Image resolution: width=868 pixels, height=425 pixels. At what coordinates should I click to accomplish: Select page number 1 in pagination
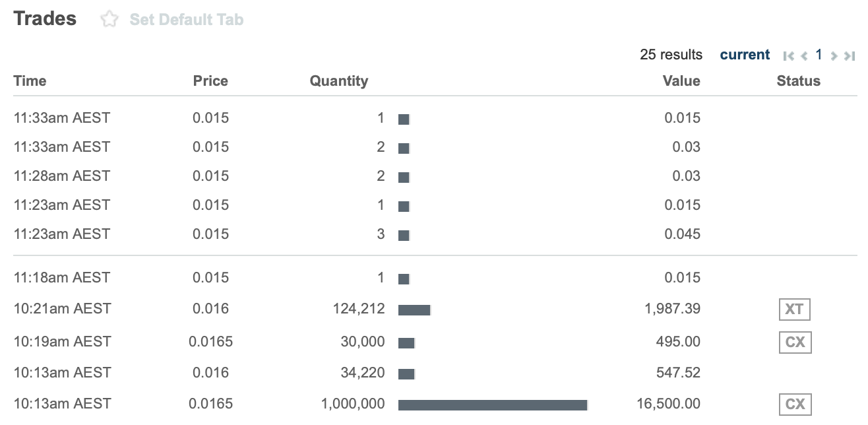point(819,55)
